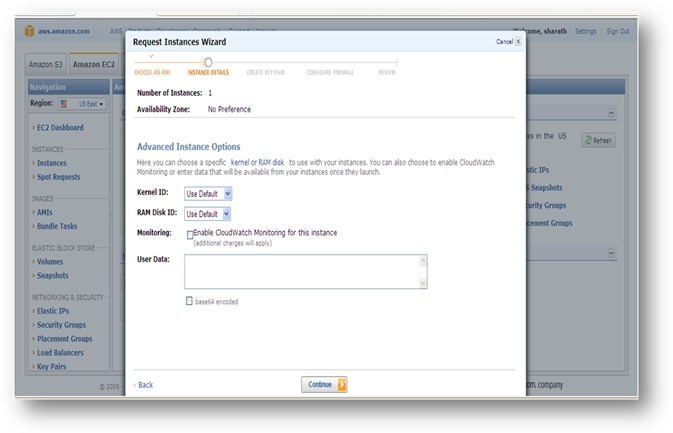
Task: Open Instances in navigation
Action: click(x=52, y=163)
